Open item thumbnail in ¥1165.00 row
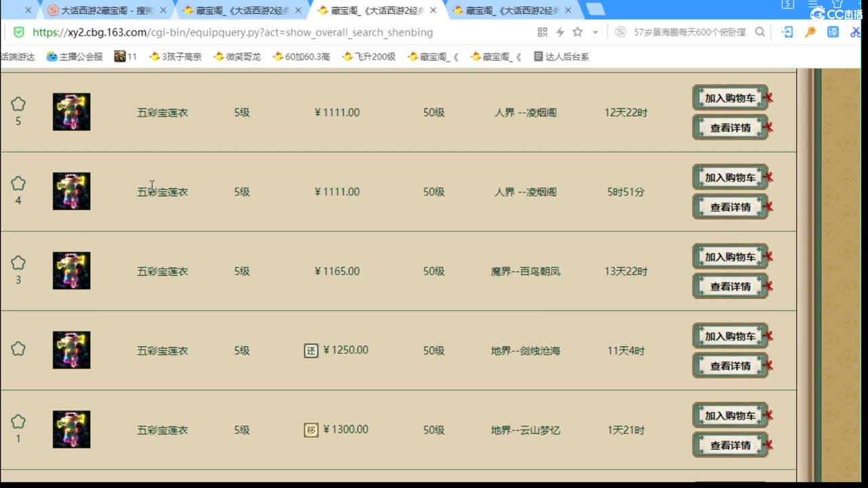 (x=72, y=270)
